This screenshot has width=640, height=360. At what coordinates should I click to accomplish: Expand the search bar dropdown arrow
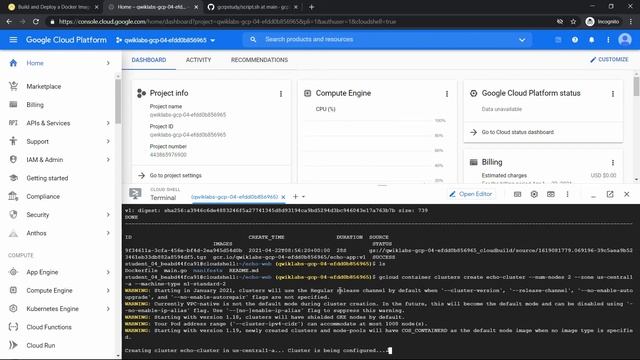[522, 40]
